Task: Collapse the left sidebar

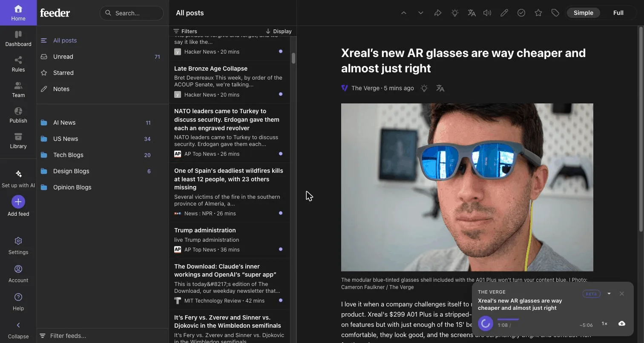Action: tap(18, 330)
